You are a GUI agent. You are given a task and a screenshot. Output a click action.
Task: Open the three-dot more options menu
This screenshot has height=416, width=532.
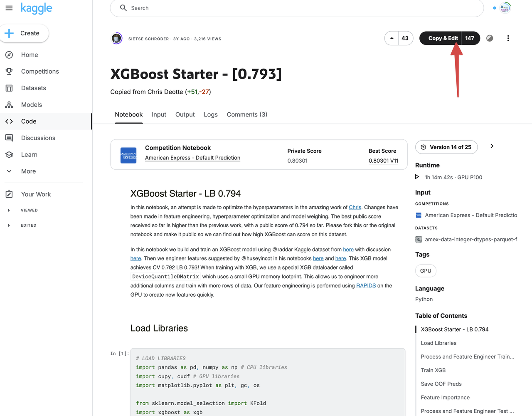click(x=508, y=38)
